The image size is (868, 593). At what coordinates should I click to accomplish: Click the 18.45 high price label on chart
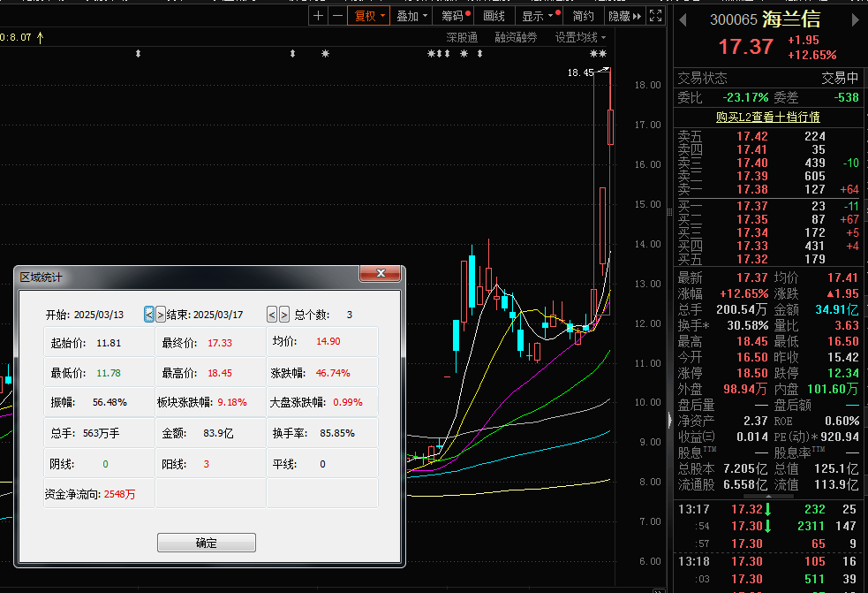pos(580,72)
